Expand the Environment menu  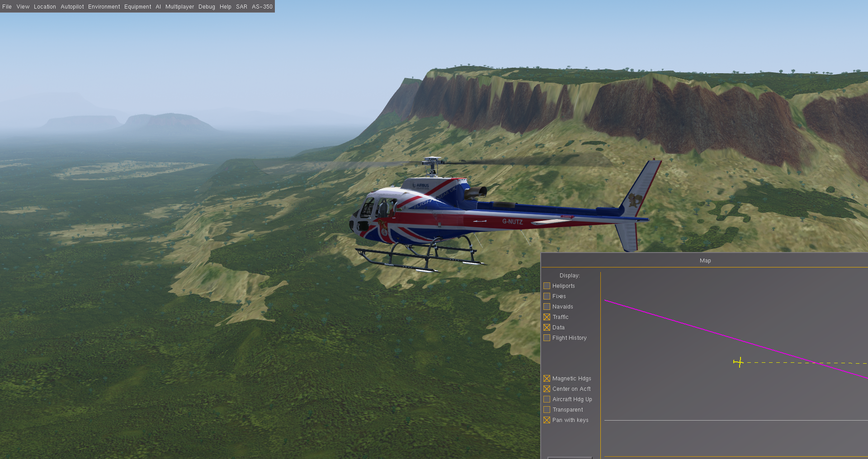pos(104,7)
